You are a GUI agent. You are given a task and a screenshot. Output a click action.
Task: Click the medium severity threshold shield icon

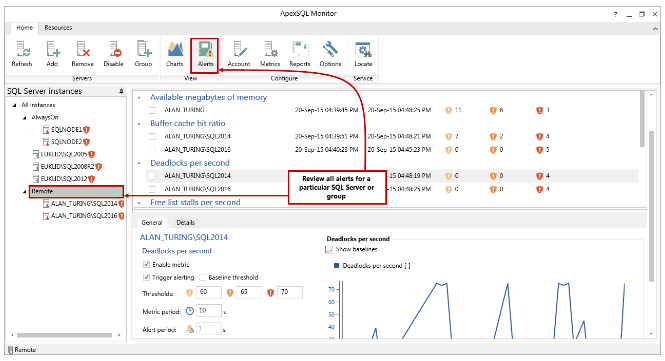coord(230,293)
